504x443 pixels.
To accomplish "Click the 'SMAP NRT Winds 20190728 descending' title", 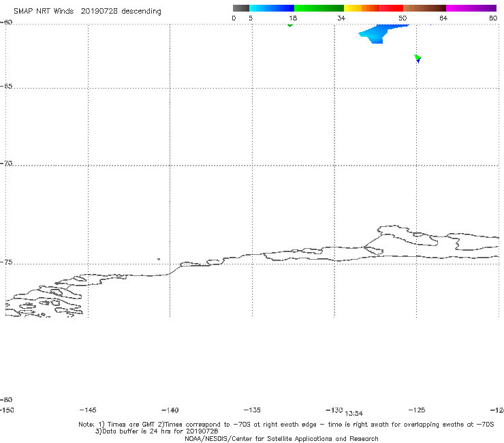I will [x=87, y=12].
